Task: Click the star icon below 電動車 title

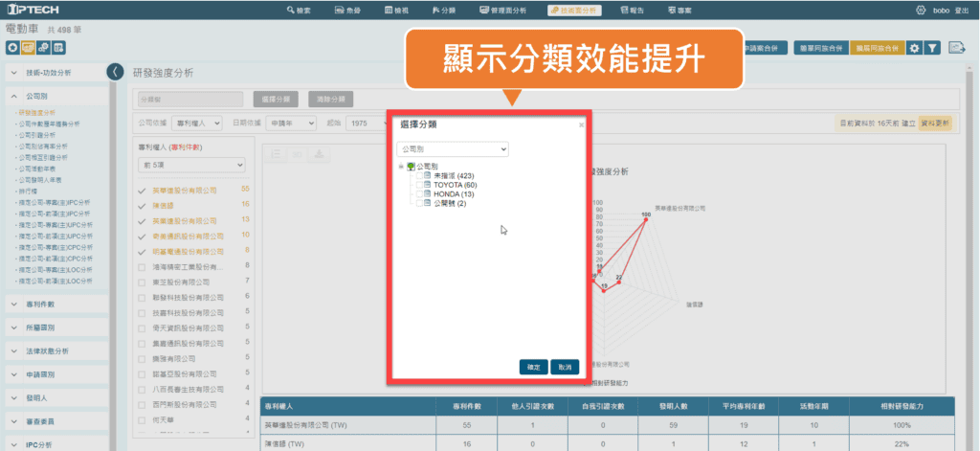Action: (x=12, y=47)
